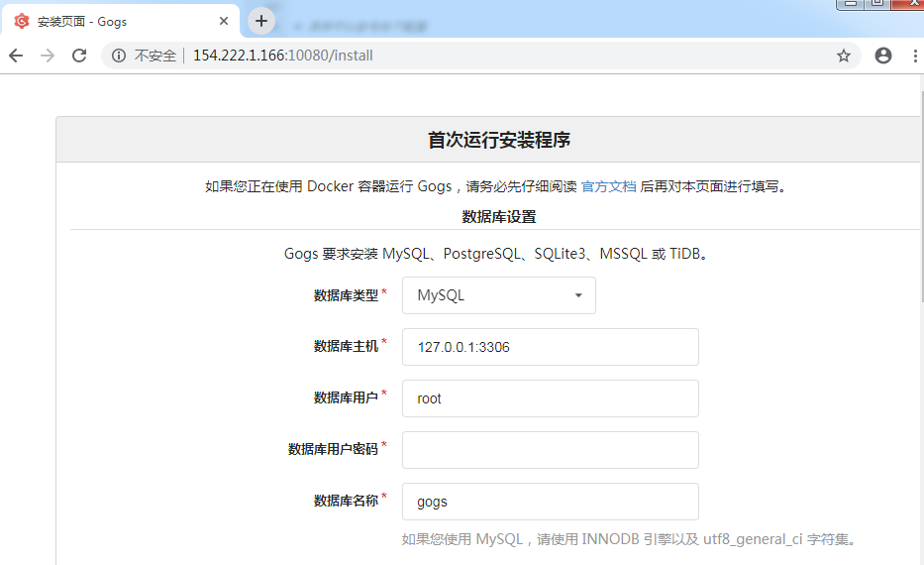The height and width of the screenshot is (565, 924).
Task: Open the site info icon beside 不安全
Action: pyautogui.click(x=119, y=56)
